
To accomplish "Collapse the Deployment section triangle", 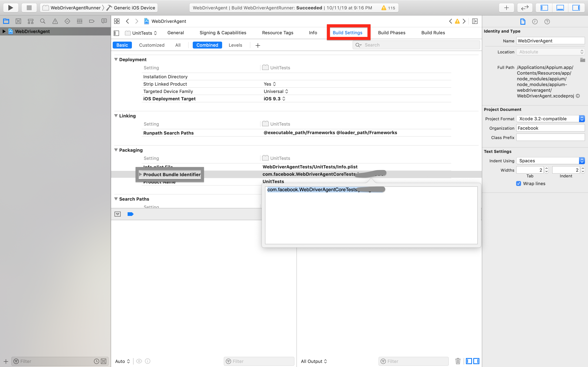I will pyautogui.click(x=116, y=60).
